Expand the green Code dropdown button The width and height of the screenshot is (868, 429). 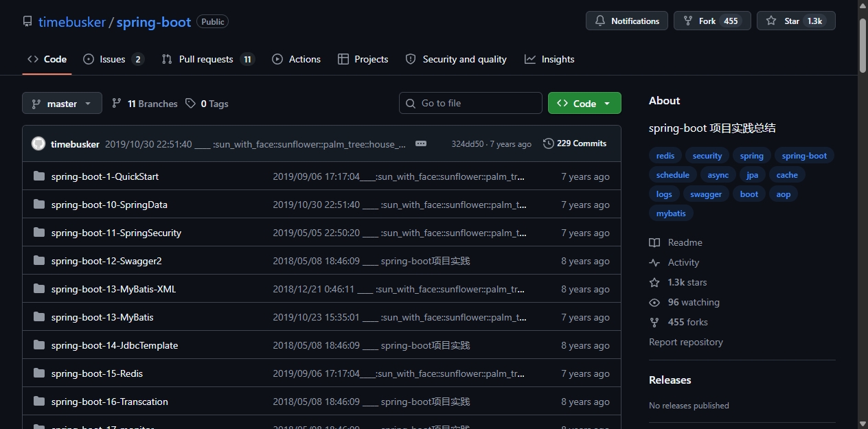(584, 103)
